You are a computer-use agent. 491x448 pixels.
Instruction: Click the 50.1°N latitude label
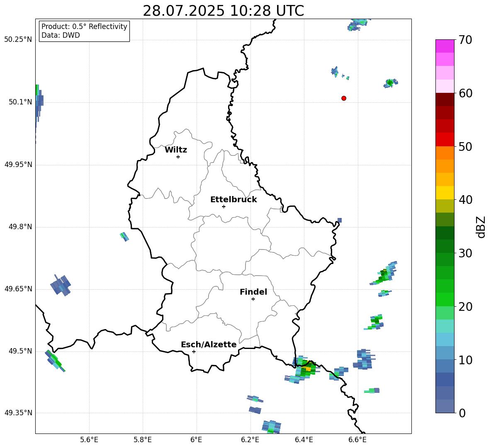click(x=20, y=102)
